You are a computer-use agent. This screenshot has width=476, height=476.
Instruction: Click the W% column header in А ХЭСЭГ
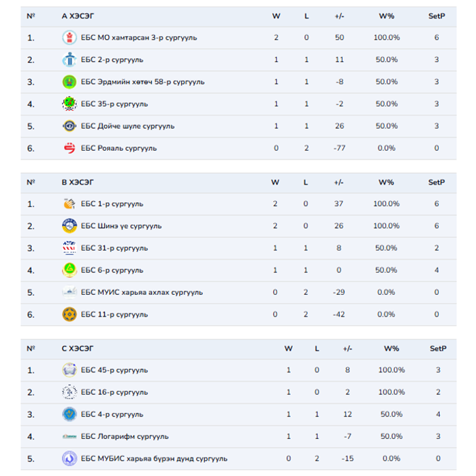pyautogui.click(x=386, y=16)
